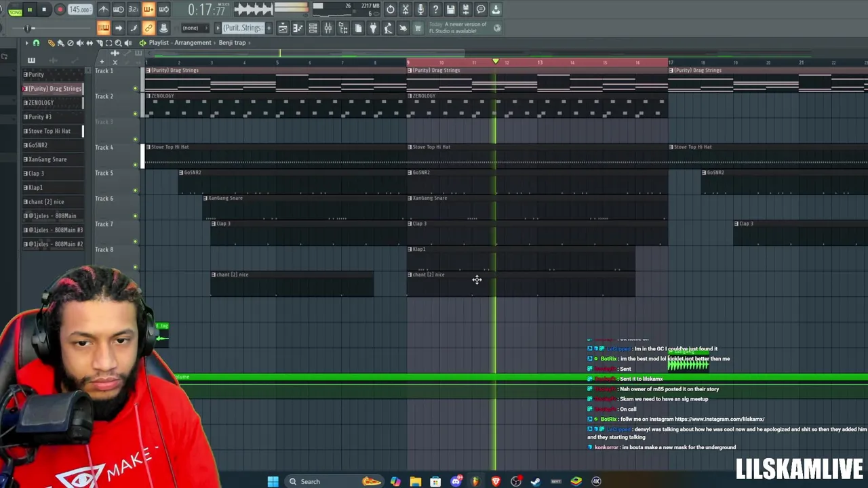Open the Windows Start menu
This screenshot has height=488, width=868.
pos(273,481)
